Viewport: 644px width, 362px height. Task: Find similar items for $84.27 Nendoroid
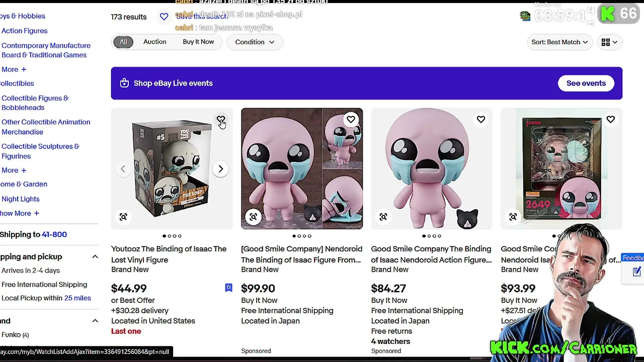pos(383,217)
